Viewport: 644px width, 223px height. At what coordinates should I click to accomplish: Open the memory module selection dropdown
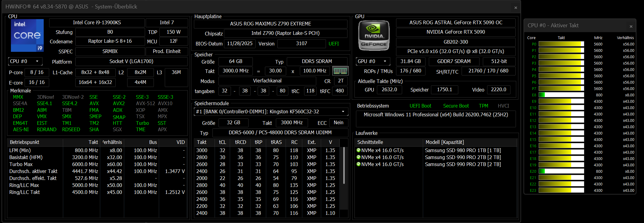[x=271, y=112]
